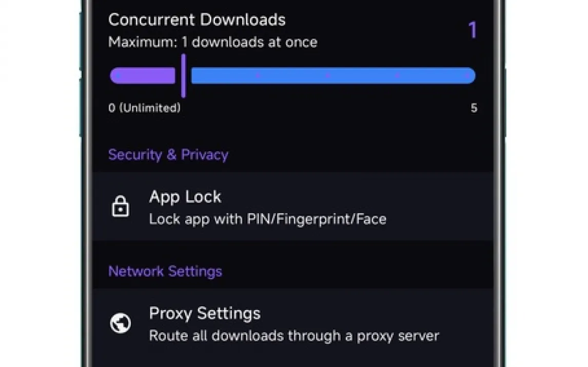The width and height of the screenshot is (588, 367).
Task: Click the middle tick dot on blue slider track
Action: pyautogui.click(x=327, y=76)
